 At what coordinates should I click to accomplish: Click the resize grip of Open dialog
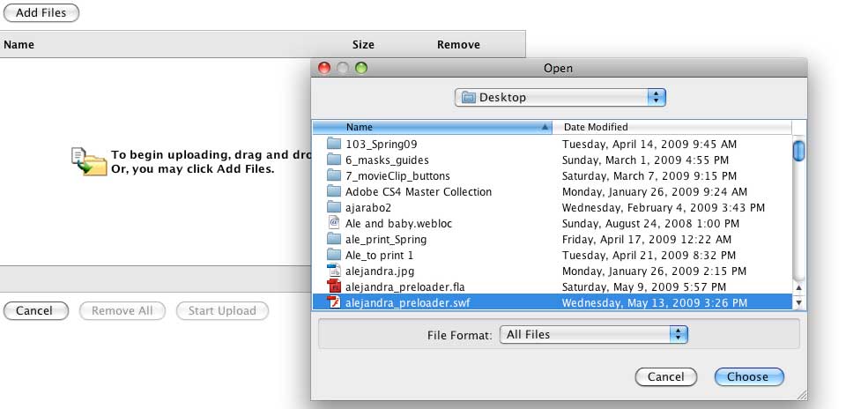(800, 394)
